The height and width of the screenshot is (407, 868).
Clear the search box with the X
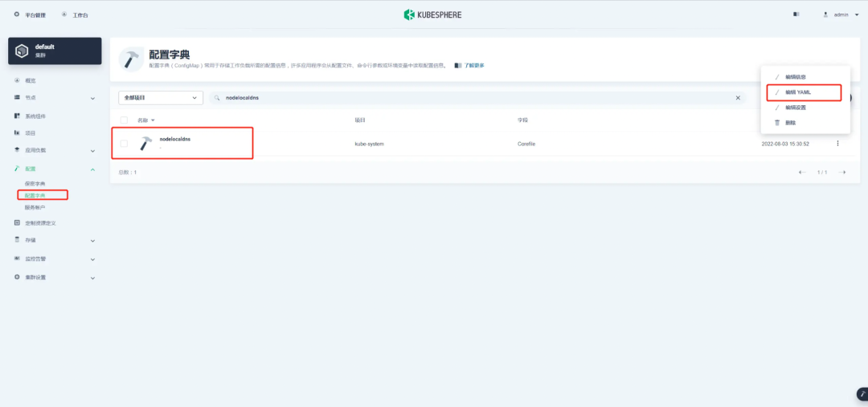click(737, 97)
